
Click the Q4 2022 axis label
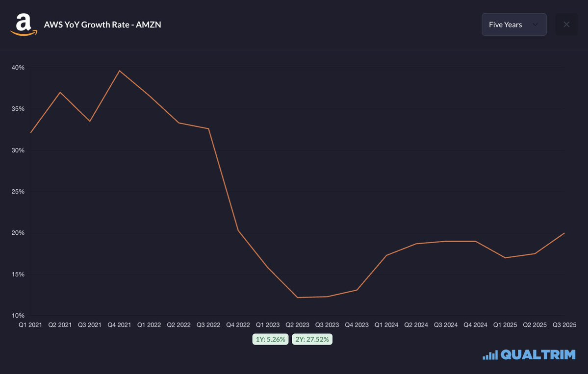click(238, 325)
